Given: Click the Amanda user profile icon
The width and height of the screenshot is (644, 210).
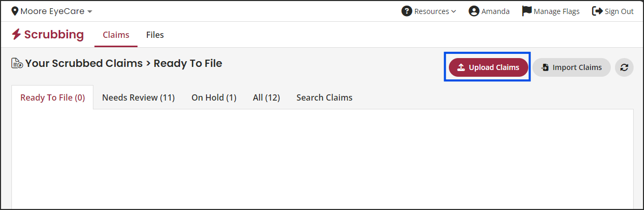Looking at the screenshot, I should (x=474, y=11).
